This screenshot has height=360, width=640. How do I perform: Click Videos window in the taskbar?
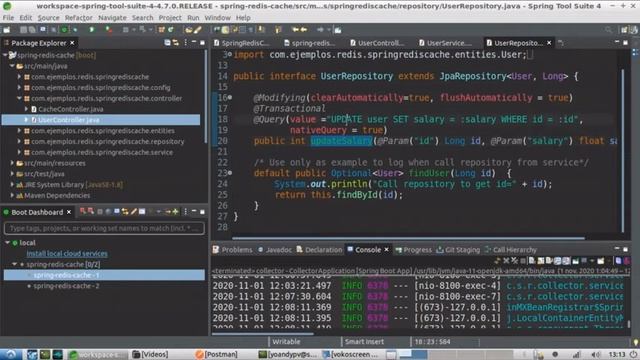[150, 354]
